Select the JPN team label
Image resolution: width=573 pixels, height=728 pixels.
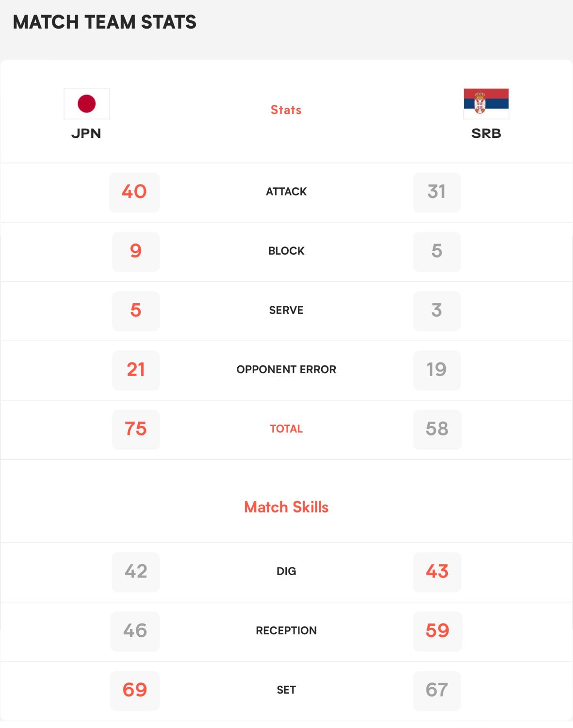[86, 133]
